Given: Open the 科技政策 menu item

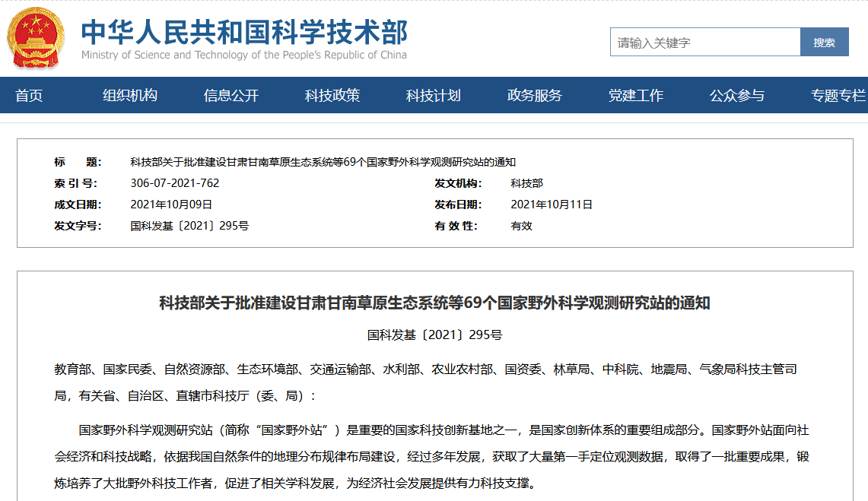Looking at the screenshot, I should tap(332, 96).
